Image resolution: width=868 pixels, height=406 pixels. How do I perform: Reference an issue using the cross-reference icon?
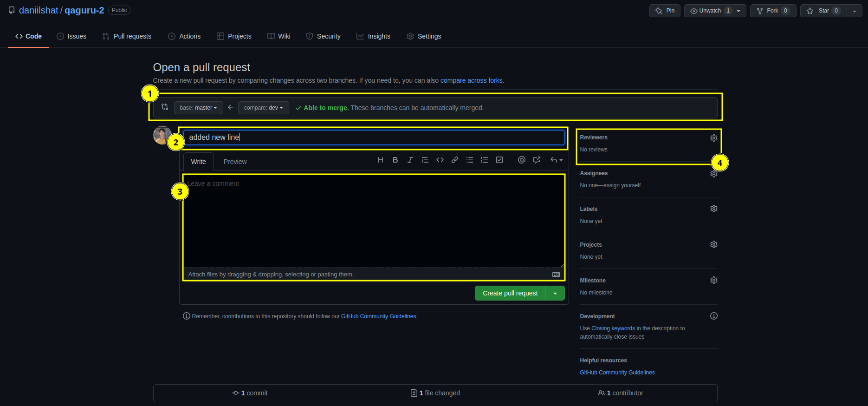[537, 160]
